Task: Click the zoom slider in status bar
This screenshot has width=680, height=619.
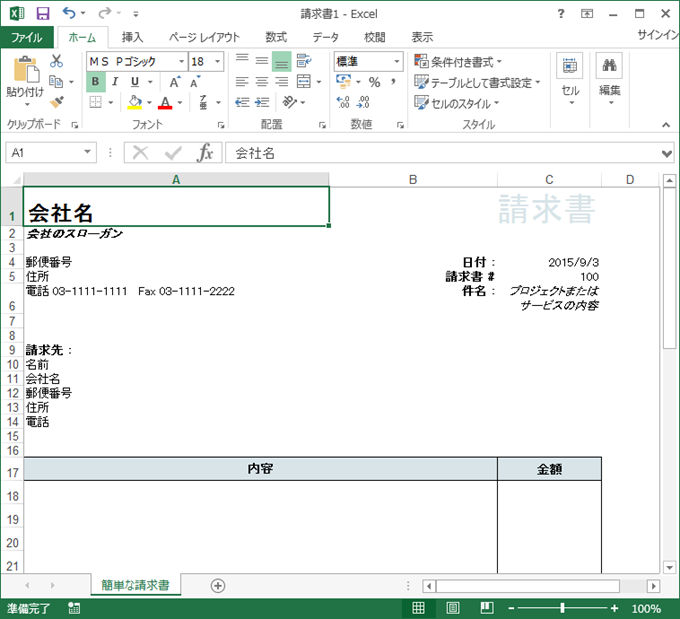Action: pos(562,608)
